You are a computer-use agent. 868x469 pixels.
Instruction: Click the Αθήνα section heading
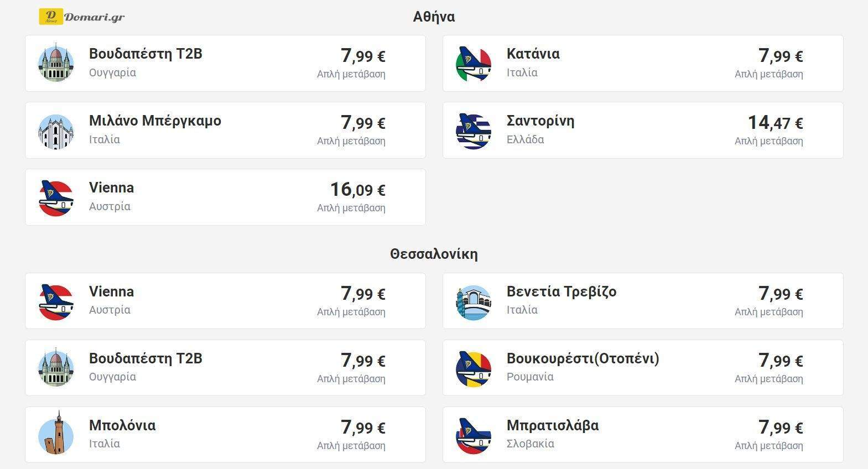(434, 17)
